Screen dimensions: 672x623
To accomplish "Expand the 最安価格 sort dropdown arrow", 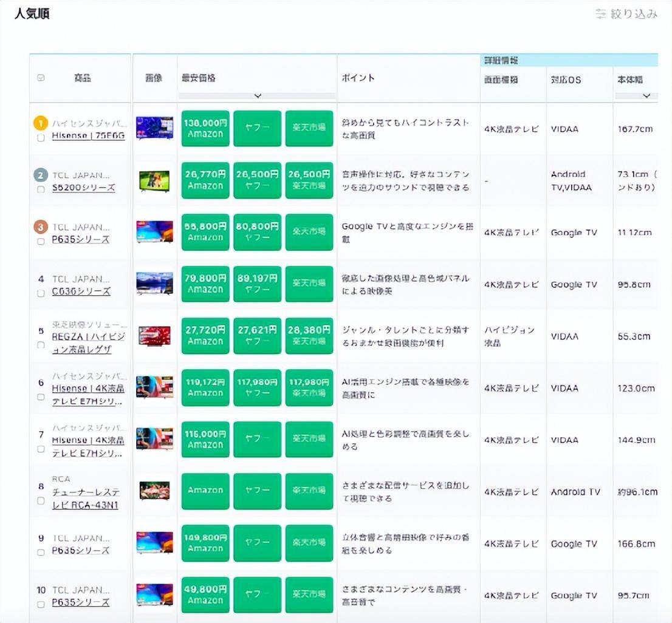I will (x=257, y=96).
